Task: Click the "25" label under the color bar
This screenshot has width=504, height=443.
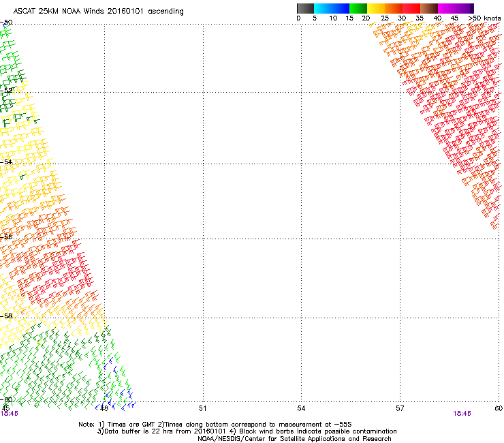Action: point(385,18)
